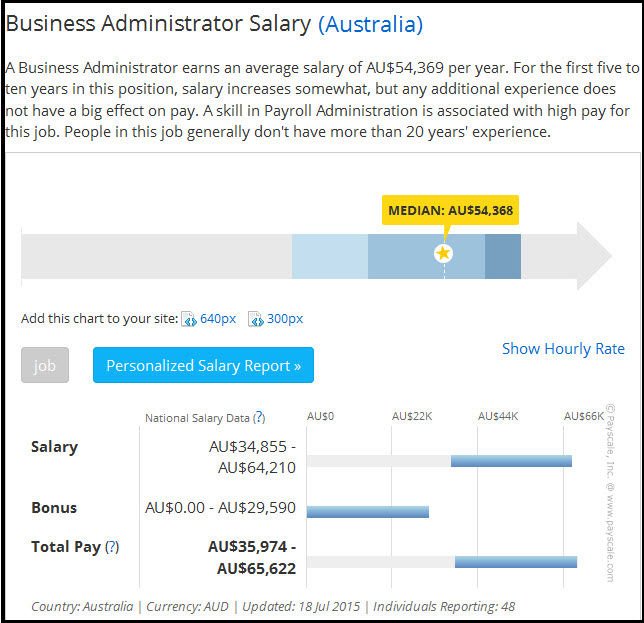Click the Bonus range blue bar

coord(367,512)
